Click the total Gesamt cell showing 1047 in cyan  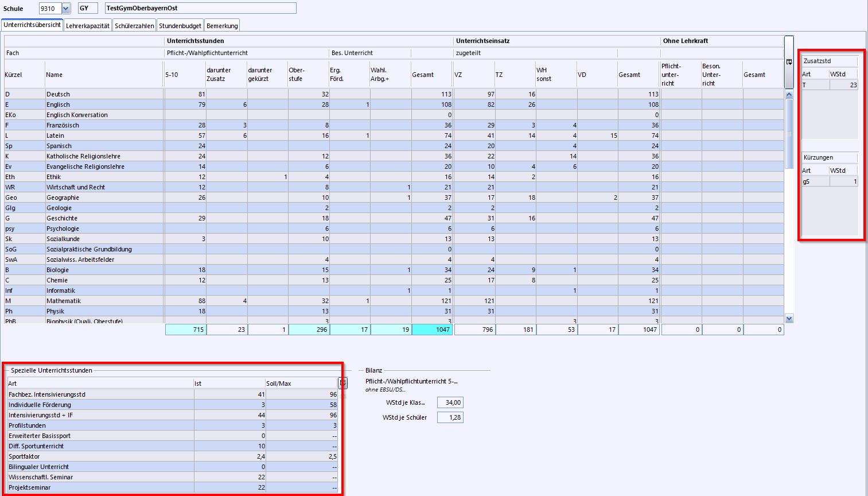coord(432,330)
